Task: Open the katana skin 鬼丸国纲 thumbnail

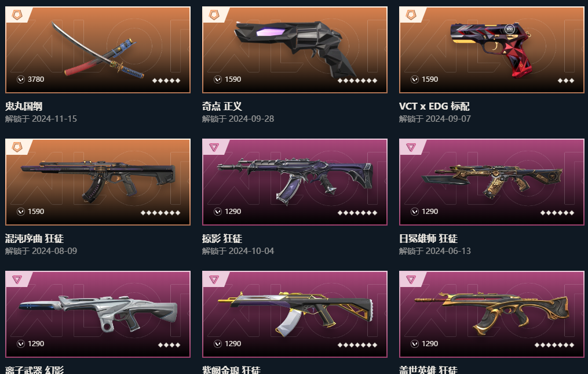Action: coord(98,49)
